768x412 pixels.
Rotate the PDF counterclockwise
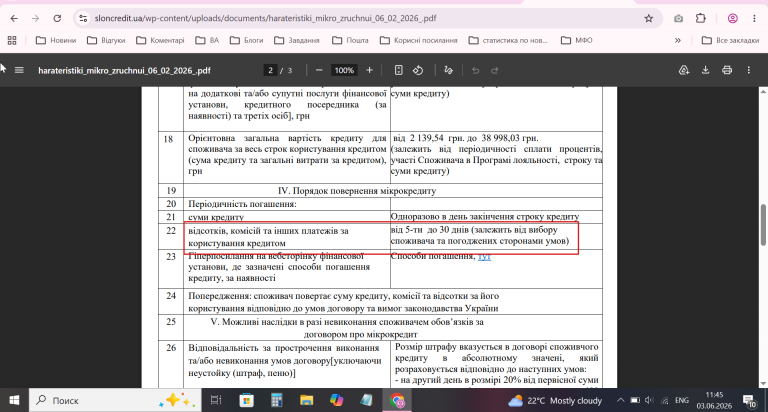tap(418, 70)
